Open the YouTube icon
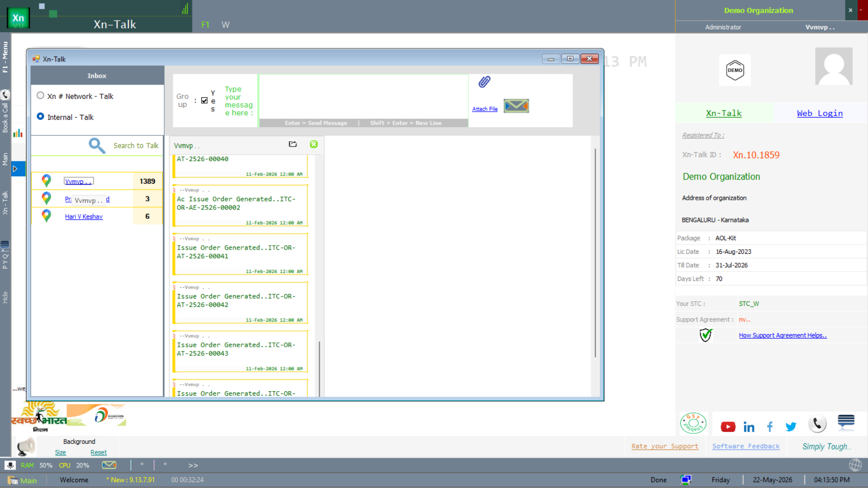Viewport: 868px width, 488px height. [728, 426]
